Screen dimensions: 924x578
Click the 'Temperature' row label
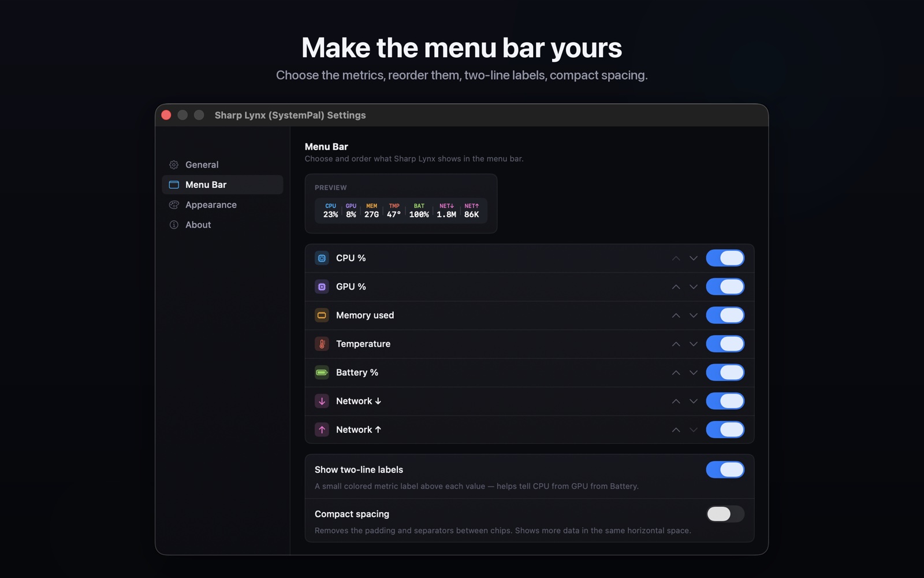click(363, 344)
